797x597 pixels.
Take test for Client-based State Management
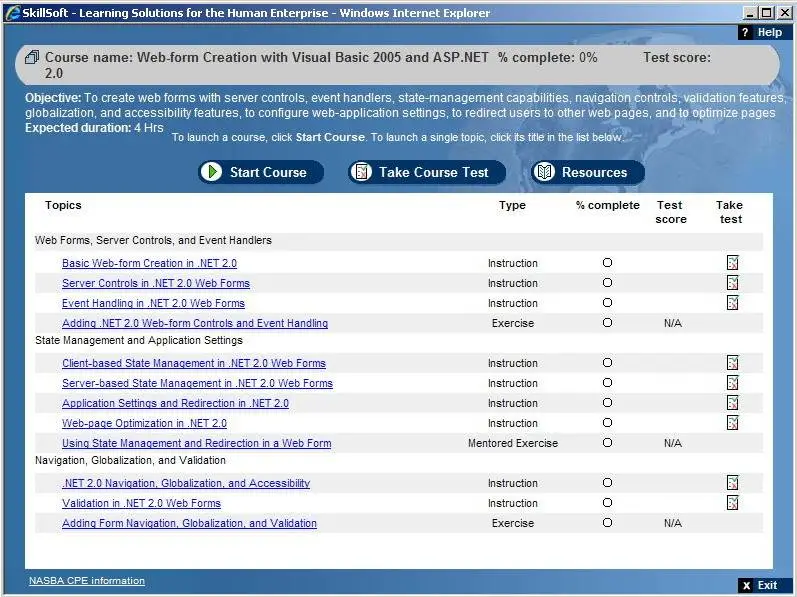(732, 363)
